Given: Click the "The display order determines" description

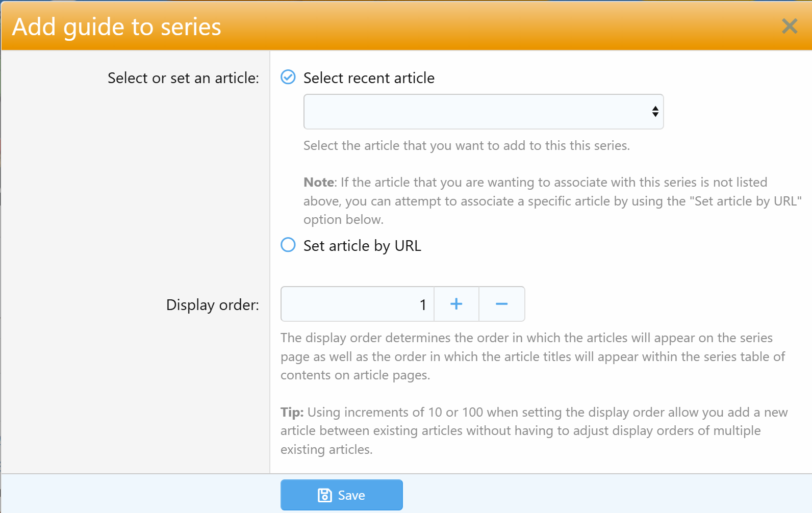Looking at the screenshot, I should click(x=526, y=338).
